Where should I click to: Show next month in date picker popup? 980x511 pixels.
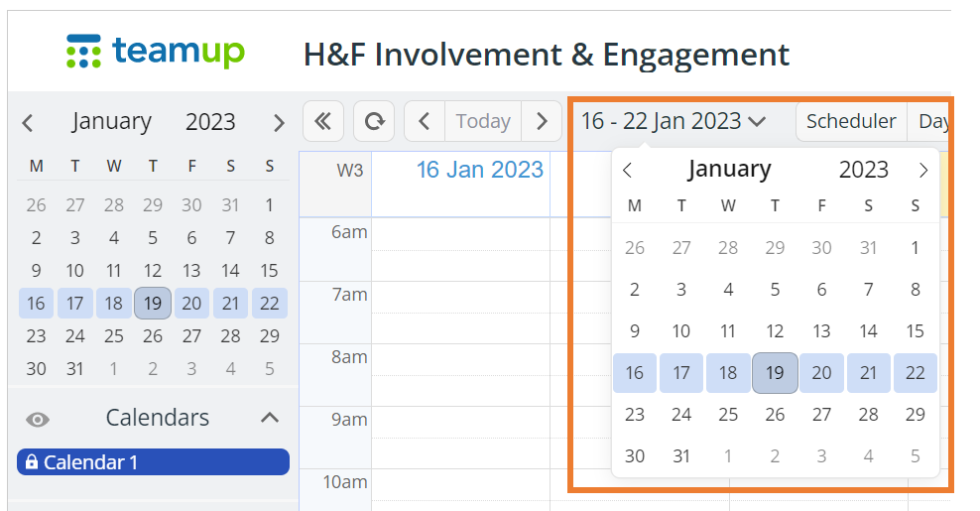(923, 170)
